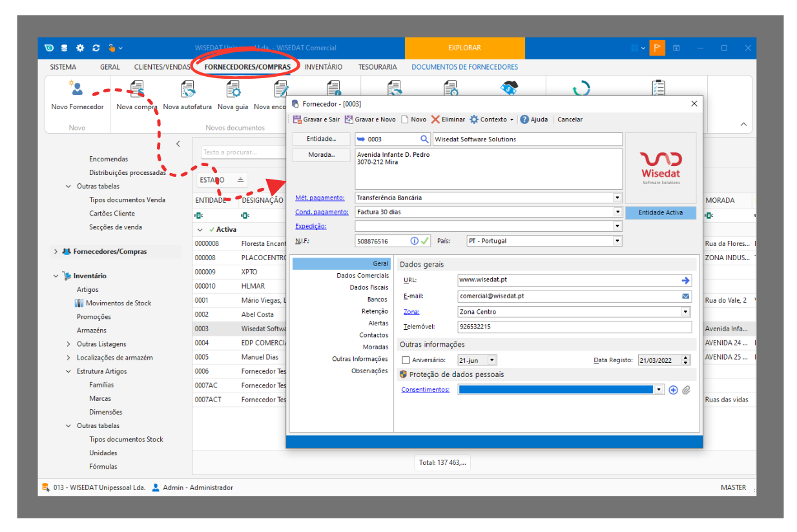Enable the Aniversário checkbox
The height and width of the screenshot is (532, 797).
406,360
